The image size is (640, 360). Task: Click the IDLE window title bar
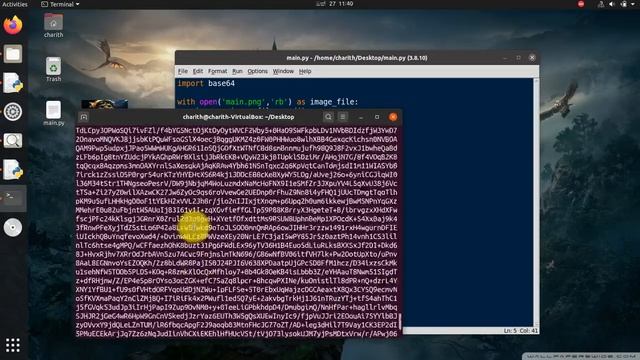point(357,58)
